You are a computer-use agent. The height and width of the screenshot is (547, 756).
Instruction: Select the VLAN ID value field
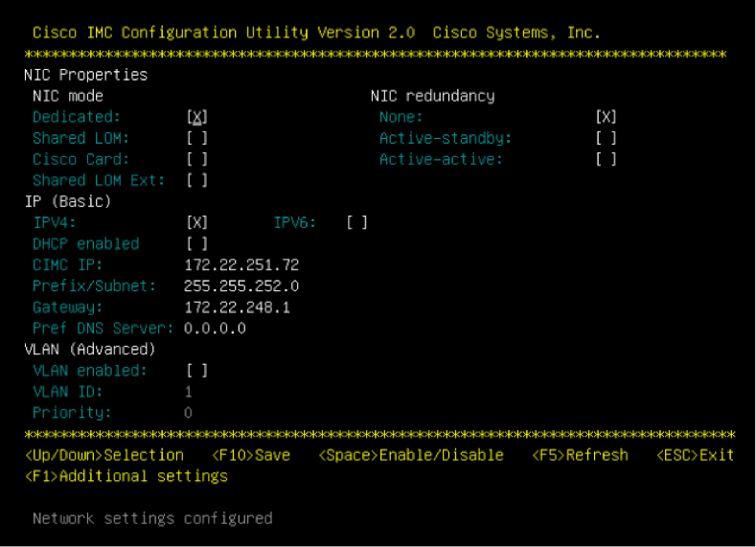click(189, 392)
